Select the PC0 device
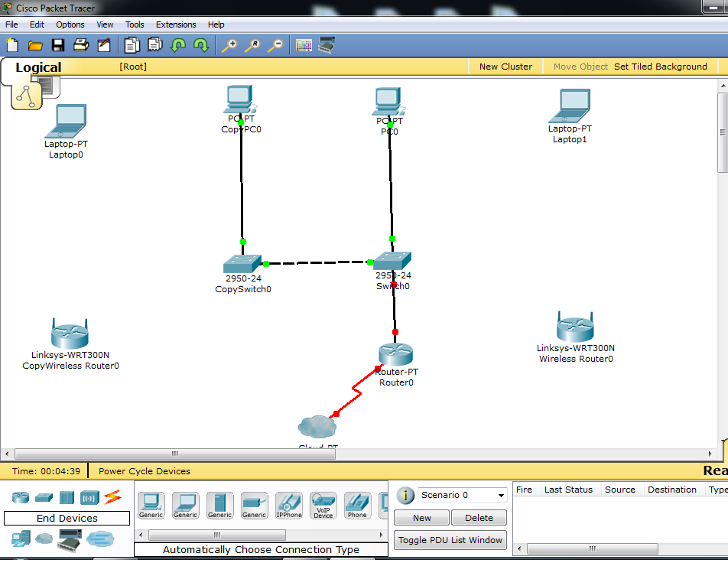The height and width of the screenshot is (563, 728). click(x=388, y=101)
